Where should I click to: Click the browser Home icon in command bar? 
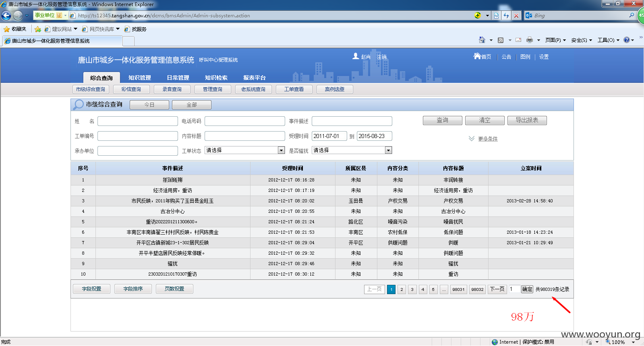482,40
